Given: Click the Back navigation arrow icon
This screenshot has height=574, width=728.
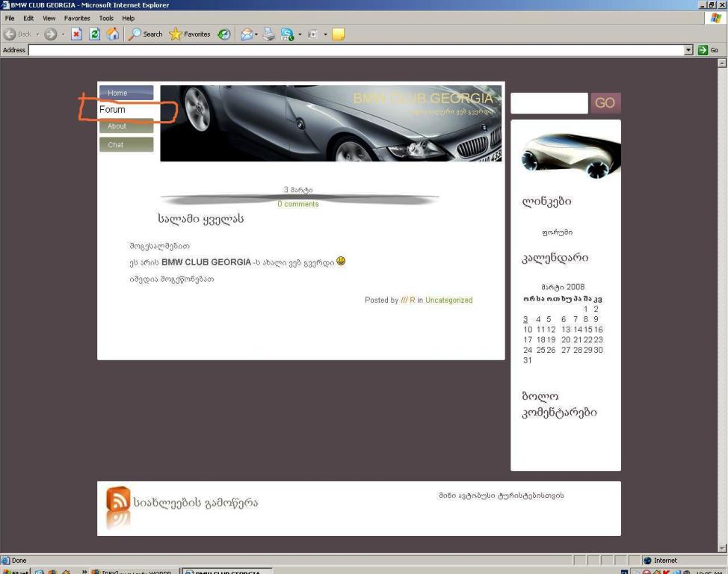Looking at the screenshot, I should (10, 34).
